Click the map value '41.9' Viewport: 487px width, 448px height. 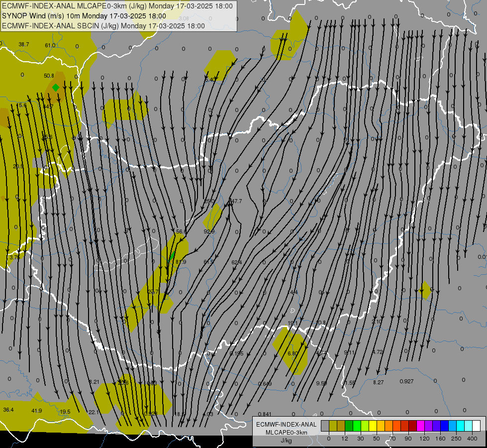[x=37, y=411]
